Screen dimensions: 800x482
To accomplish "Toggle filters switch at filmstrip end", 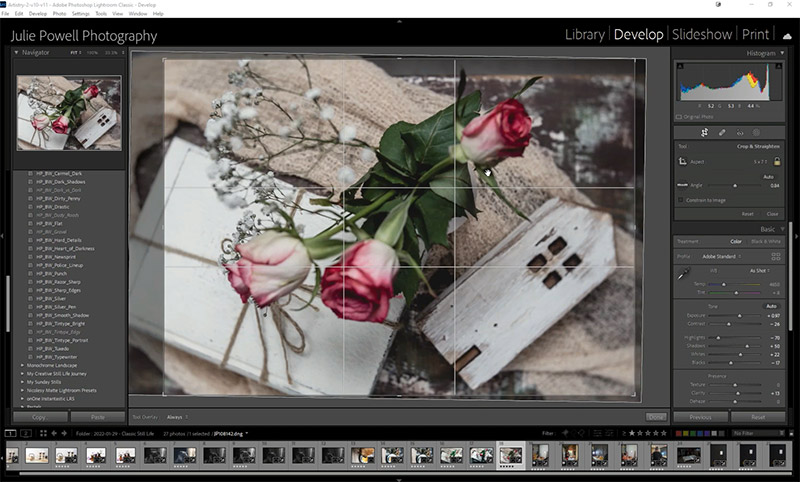I will 791,433.
